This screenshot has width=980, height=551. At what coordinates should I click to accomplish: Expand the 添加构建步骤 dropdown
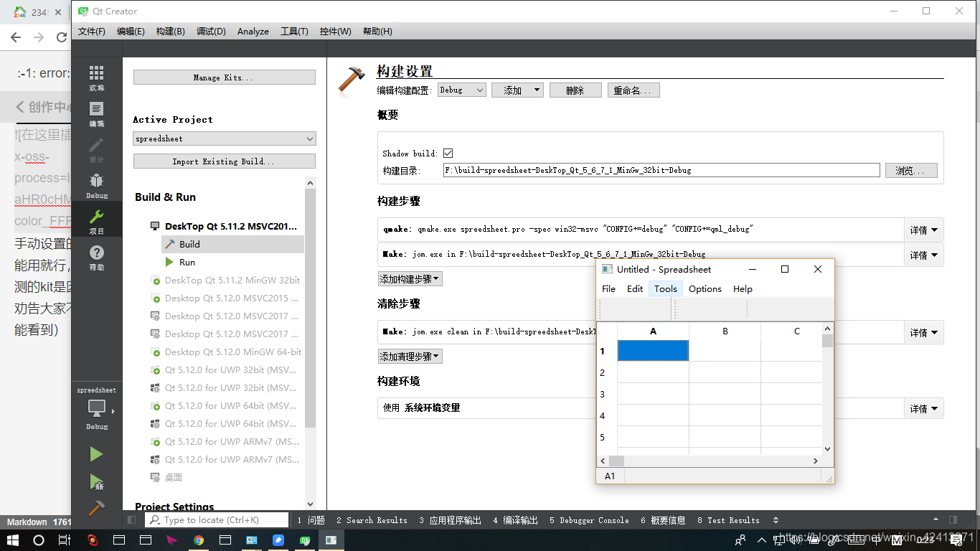tap(410, 279)
